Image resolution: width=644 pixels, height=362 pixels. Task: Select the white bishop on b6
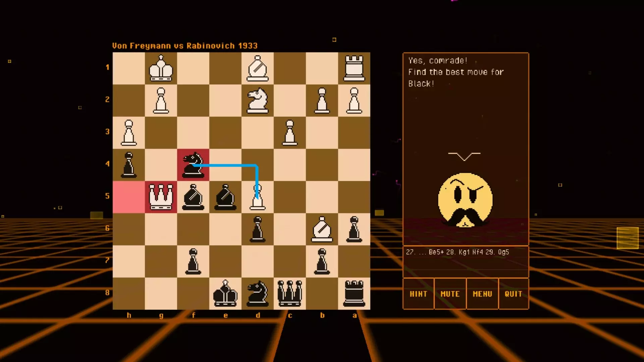click(322, 229)
